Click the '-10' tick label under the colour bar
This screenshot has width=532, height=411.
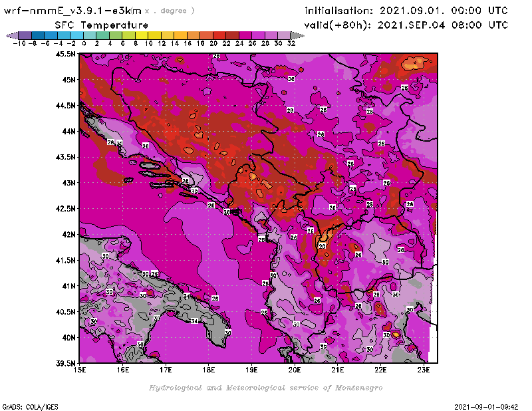[x=19, y=44]
